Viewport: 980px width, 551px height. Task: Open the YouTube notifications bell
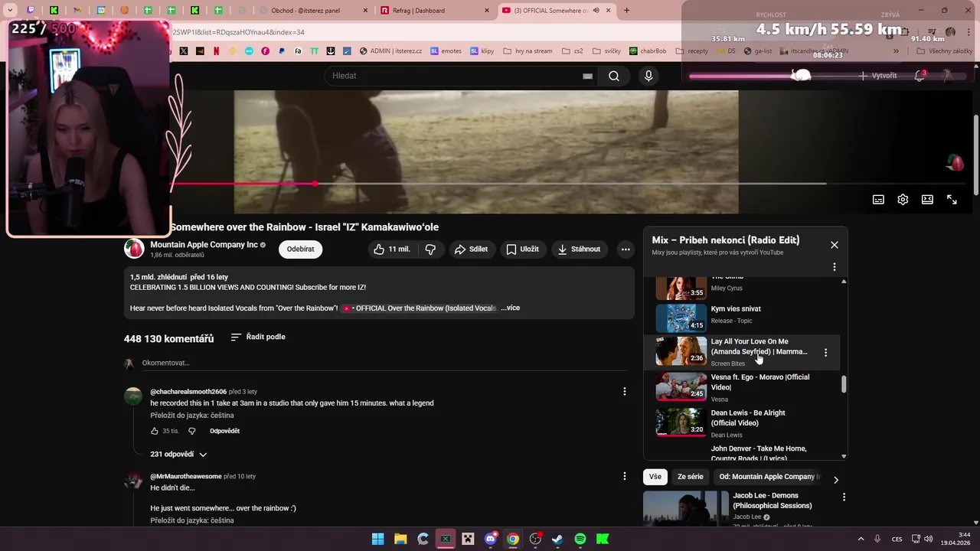(920, 76)
